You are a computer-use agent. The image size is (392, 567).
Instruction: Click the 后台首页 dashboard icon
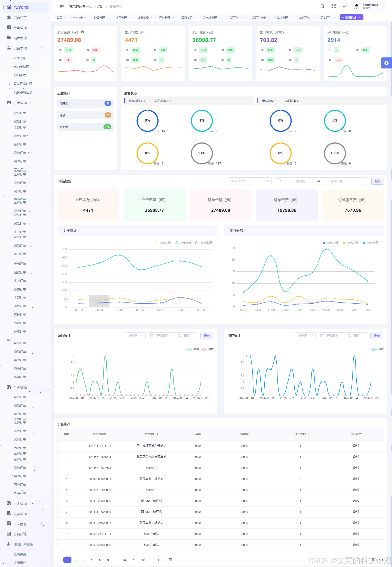point(9,17)
